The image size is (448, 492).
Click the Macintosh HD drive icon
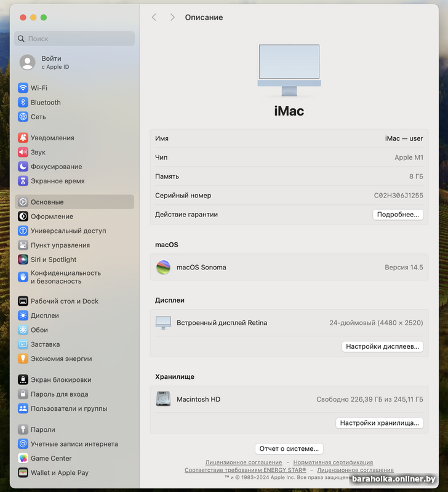[x=163, y=399]
